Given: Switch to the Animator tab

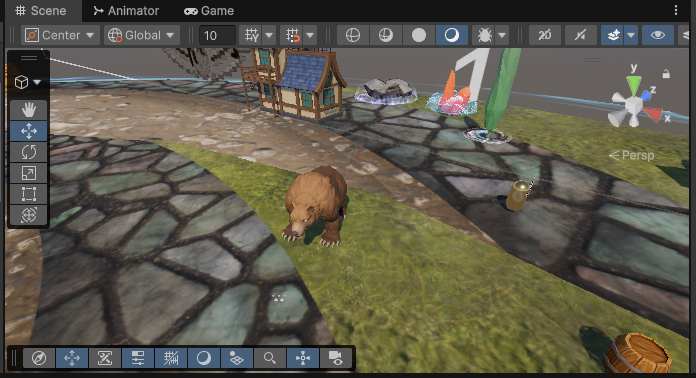Looking at the screenshot, I should tap(126, 11).
